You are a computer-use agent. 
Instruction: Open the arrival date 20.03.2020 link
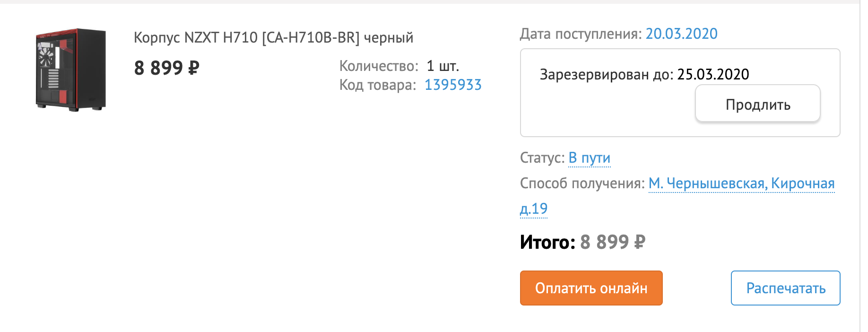[681, 34]
